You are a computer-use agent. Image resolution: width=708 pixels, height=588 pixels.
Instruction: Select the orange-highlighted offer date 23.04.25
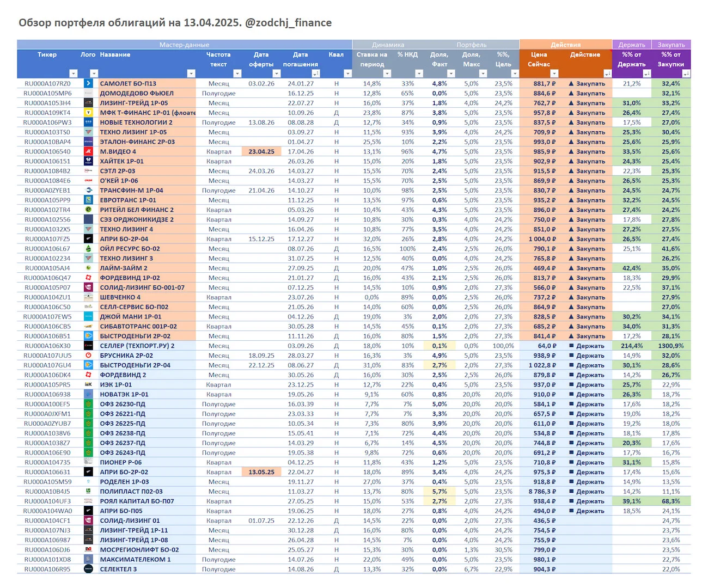coord(261,151)
